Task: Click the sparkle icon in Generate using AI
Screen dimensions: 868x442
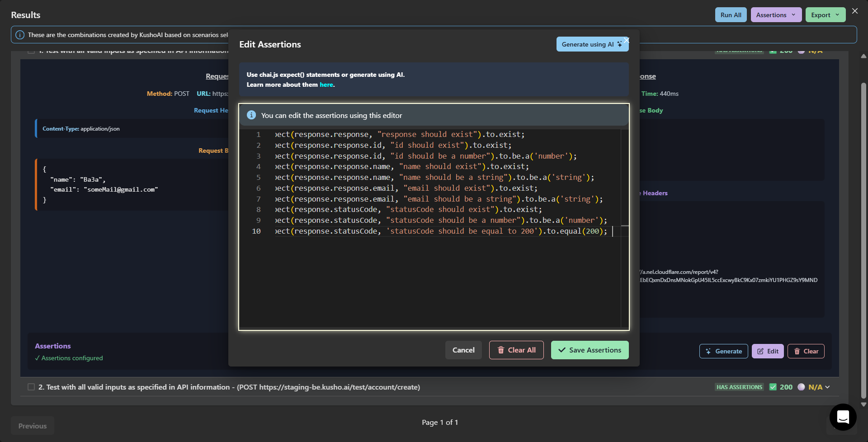Action: (x=619, y=44)
